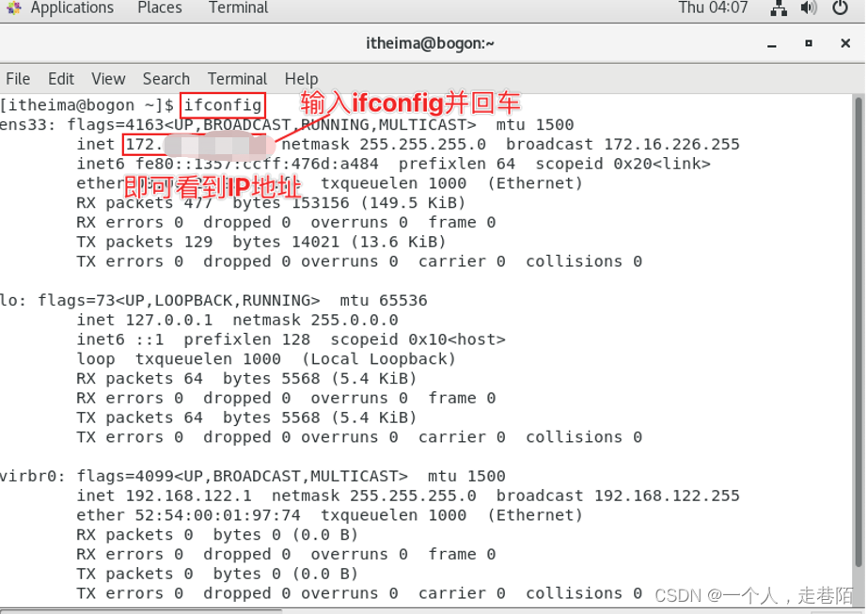The image size is (868, 614).
Task: Click the Applications launcher icon
Action: coord(11,8)
